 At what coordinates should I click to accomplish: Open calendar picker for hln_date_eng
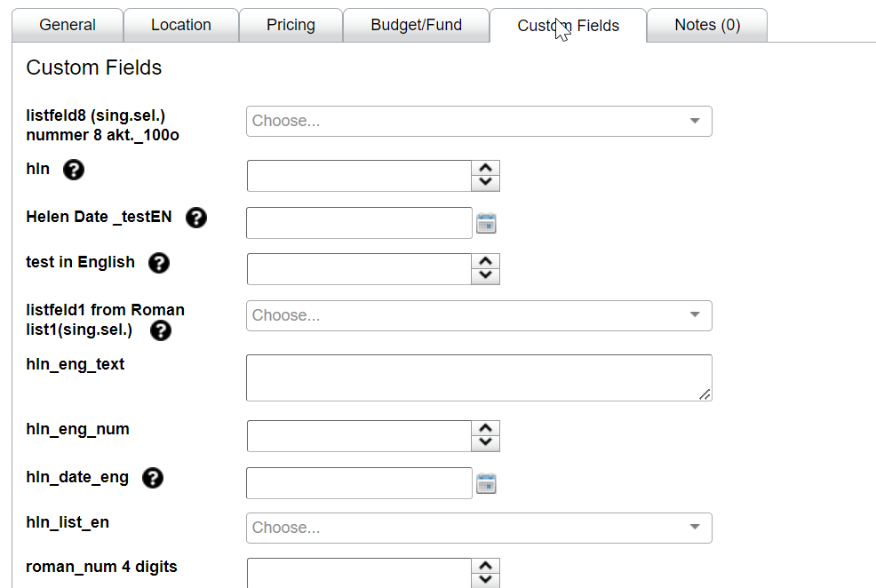pyautogui.click(x=486, y=483)
